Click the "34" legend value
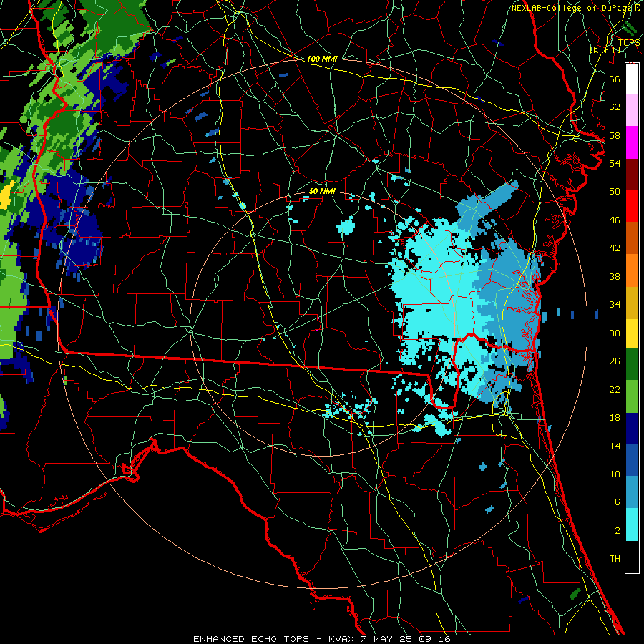The height and width of the screenshot is (644, 644). (615, 304)
